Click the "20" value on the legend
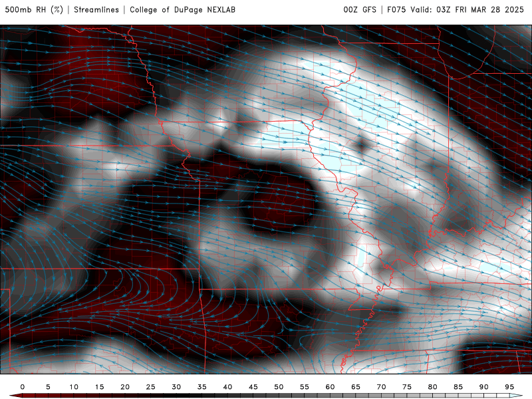The height and width of the screenshot is (399, 532). (125, 387)
